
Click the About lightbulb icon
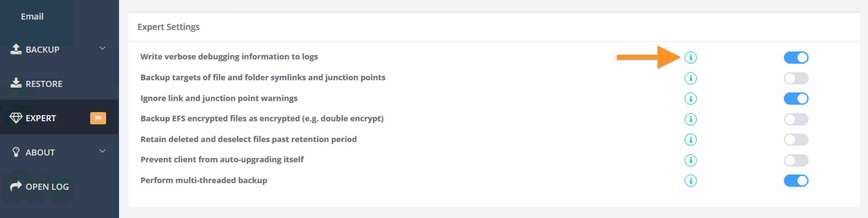point(16,152)
